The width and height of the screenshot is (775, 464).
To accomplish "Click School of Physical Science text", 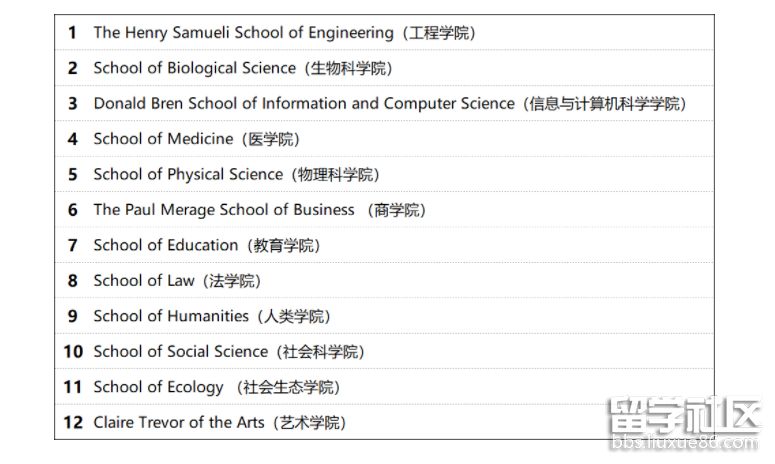I will (188, 174).
